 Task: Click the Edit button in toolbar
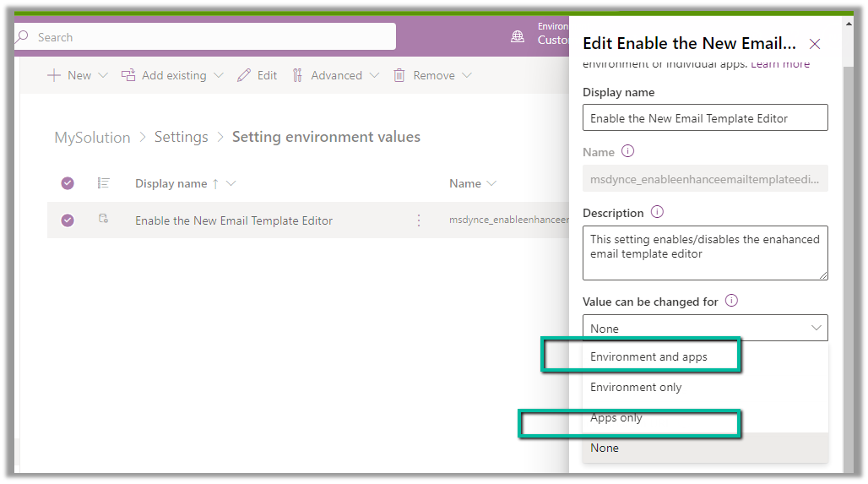(x=258, y=75)
